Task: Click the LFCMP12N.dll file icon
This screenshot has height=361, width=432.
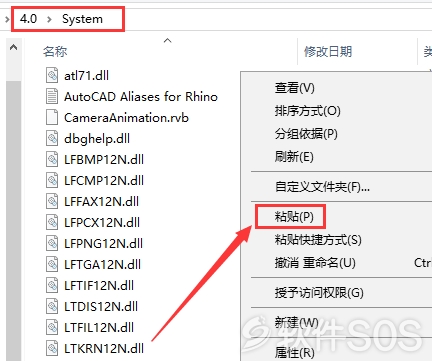Action: coord(52,180)
